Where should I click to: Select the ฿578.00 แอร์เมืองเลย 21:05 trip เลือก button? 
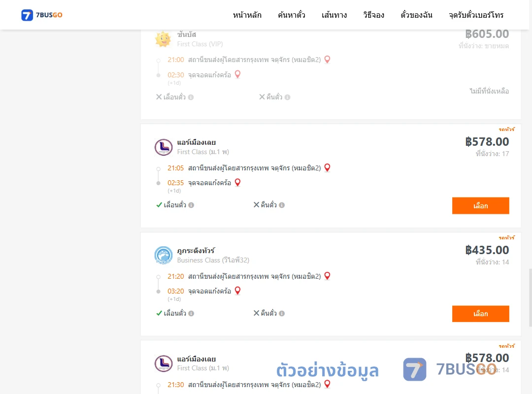[x=480, y=206]
